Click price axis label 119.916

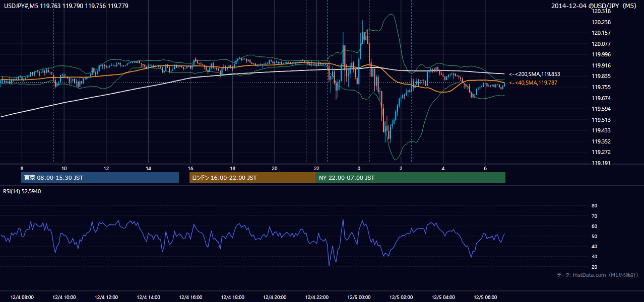[x=602, y=65]
